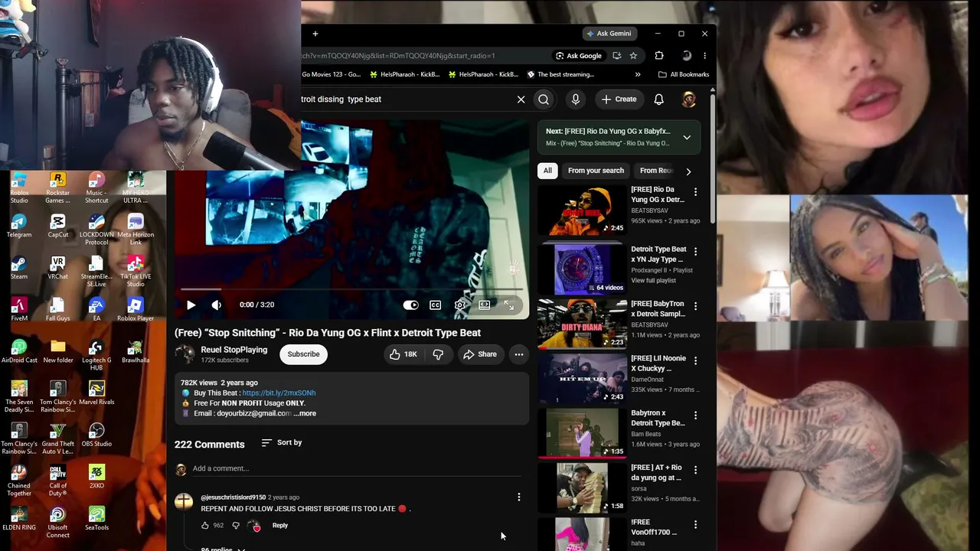Dislike the video with thumbs down
980x551 pixels.
coord(438,354)
